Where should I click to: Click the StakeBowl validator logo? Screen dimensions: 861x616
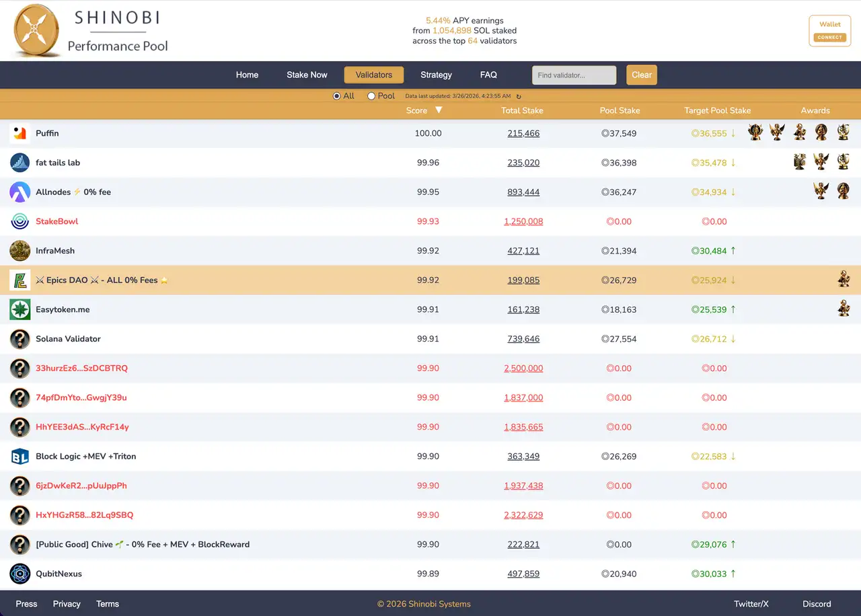[x=20, y=221]
